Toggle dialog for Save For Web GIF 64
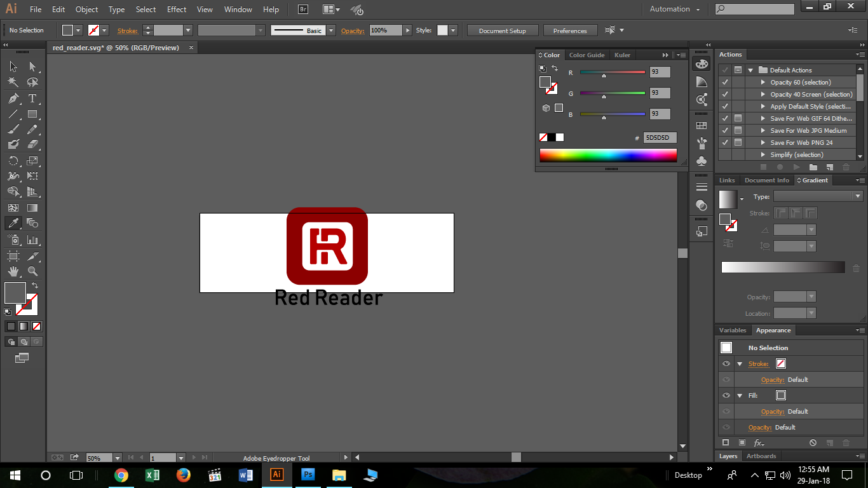The width and height of the screenshot is (868, 488). tap(738, 118)
